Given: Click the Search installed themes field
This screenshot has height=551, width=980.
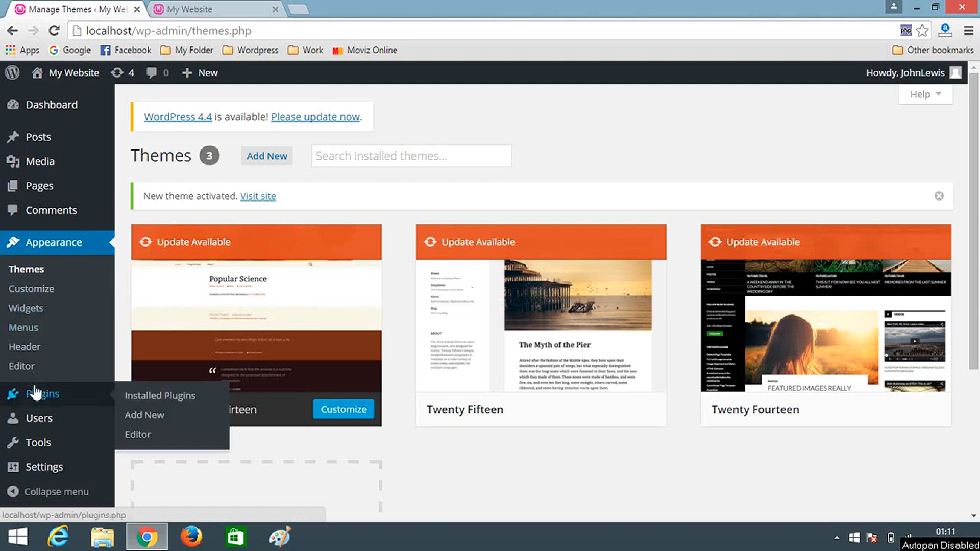Looking at the screenshot, I should (x=411, y=156).
